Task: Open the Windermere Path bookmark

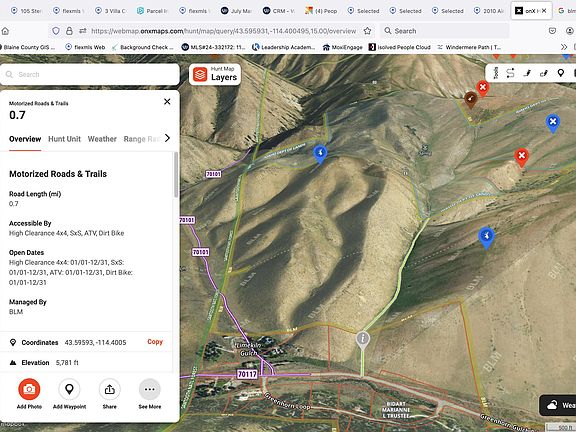Action: pos(469,47)
